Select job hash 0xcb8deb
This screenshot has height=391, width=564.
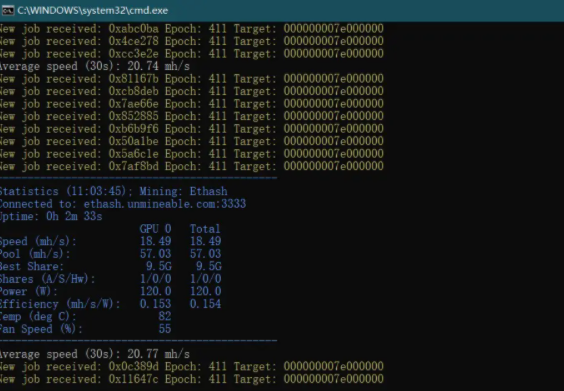click(133, 91)
